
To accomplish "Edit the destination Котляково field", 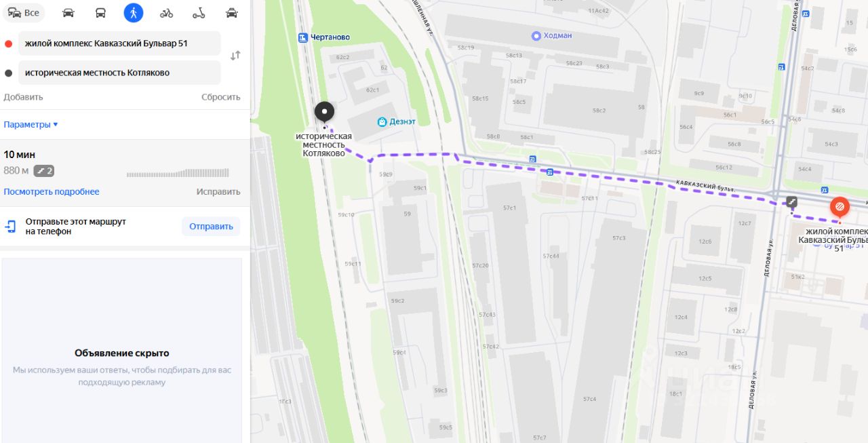I will pyautogui.click(x=119, y=73).
